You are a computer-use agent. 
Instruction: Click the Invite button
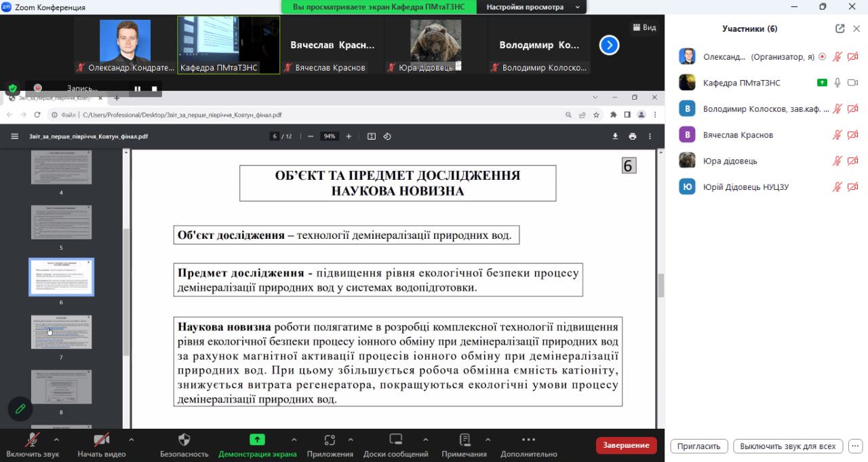click(x=698, y=446)
